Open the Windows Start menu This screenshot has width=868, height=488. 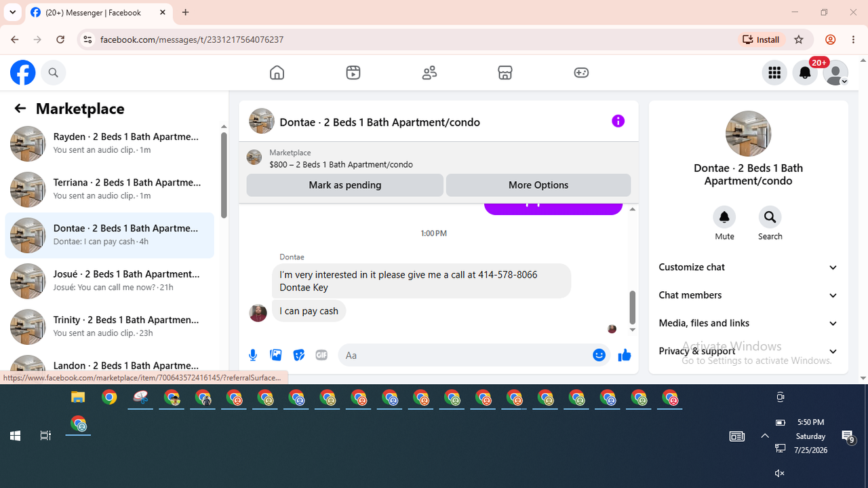point(15,436)
